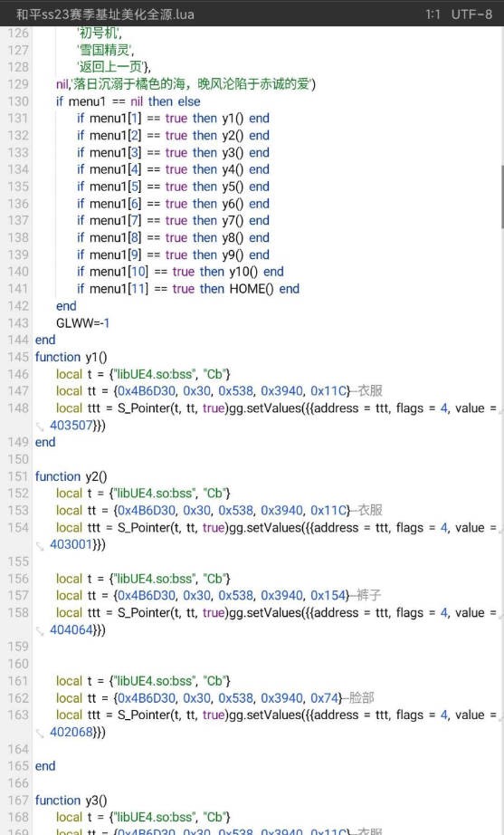Image resolution: width=504 pixels, height=835 pixels.
Task: Click the 'end' keyword on line 165
Action: [45, 766]
